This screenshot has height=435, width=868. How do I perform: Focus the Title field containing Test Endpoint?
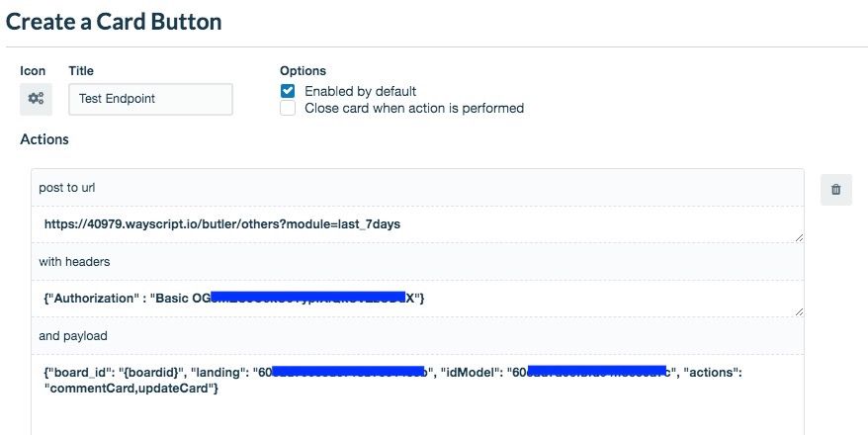point(150,99)
